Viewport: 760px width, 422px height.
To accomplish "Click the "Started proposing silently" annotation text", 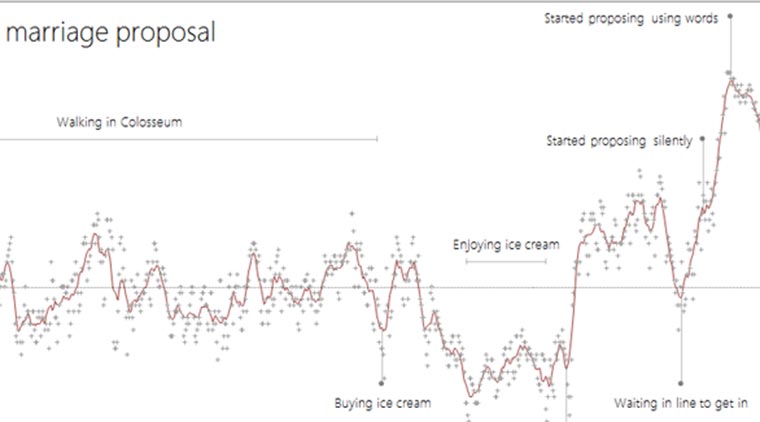I will [x=618, y=141].
